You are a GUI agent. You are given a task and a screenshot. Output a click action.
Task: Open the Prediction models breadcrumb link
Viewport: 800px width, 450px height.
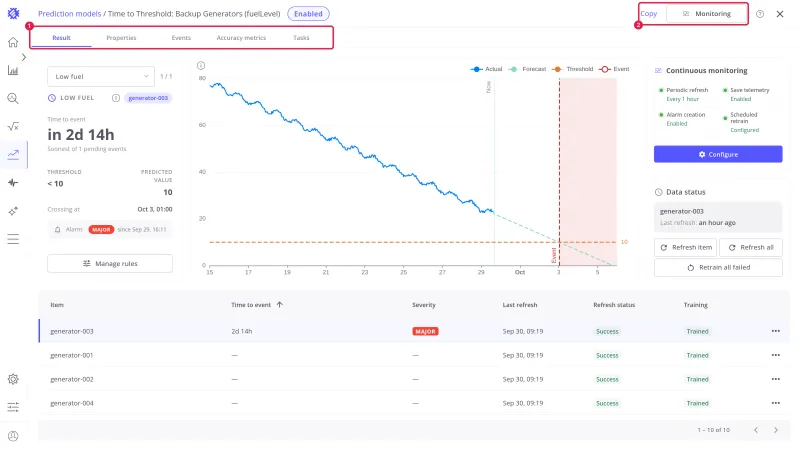[69, 14]
